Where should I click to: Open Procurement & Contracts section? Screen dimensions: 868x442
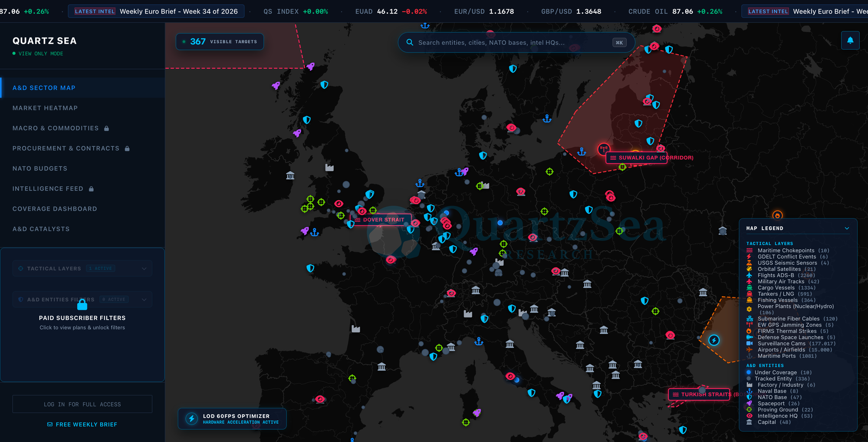pos(82,148)
